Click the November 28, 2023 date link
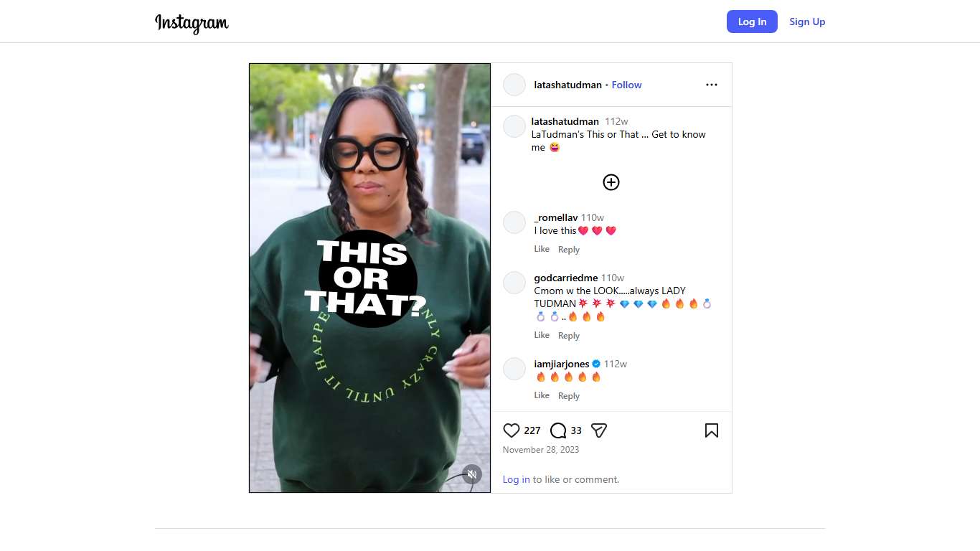 coord(541,450)
